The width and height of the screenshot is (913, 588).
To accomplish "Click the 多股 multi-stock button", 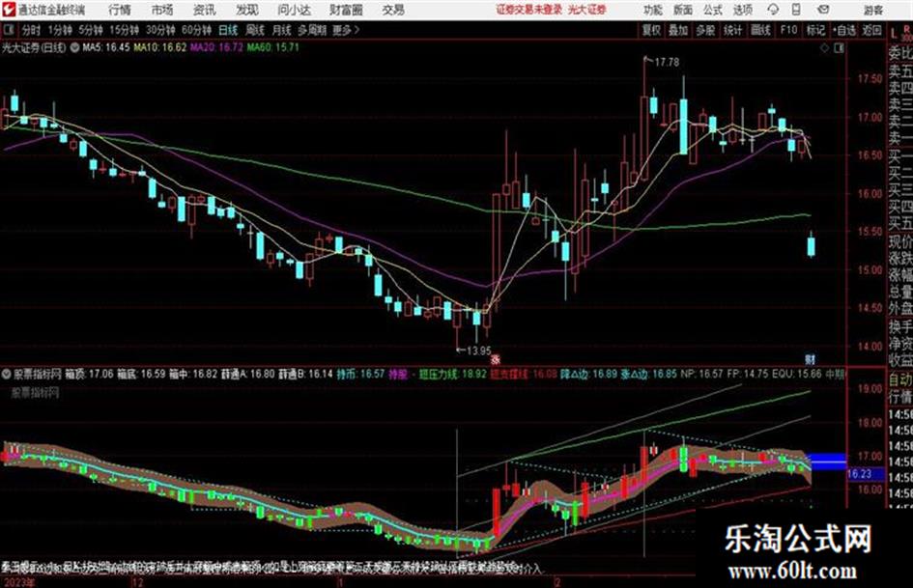I will coord(705,30).
